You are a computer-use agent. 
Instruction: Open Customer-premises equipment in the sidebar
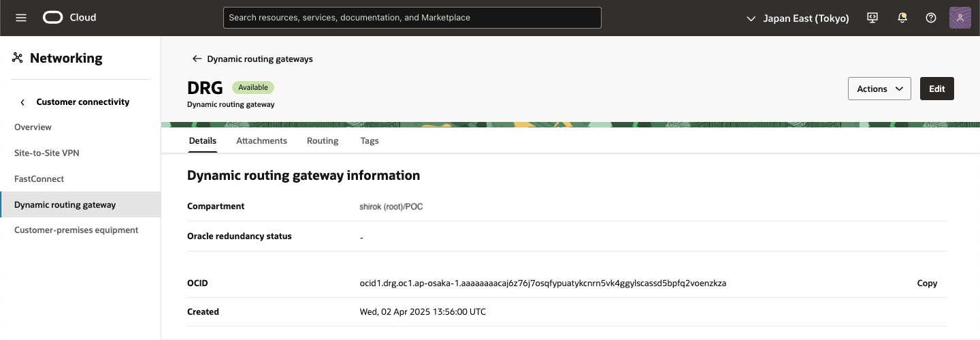point(76,230)
